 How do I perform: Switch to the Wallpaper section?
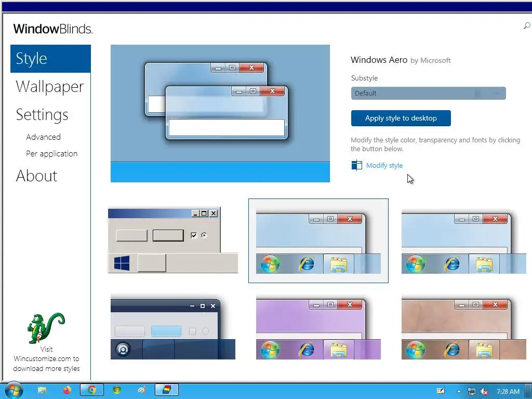tap(50, 87)
